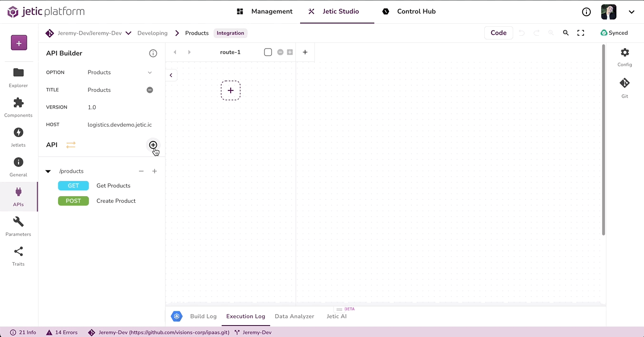Viewport: 644px width, 337px height.
Task: Open the Jetic AI tab
Action: pos(337,316)
